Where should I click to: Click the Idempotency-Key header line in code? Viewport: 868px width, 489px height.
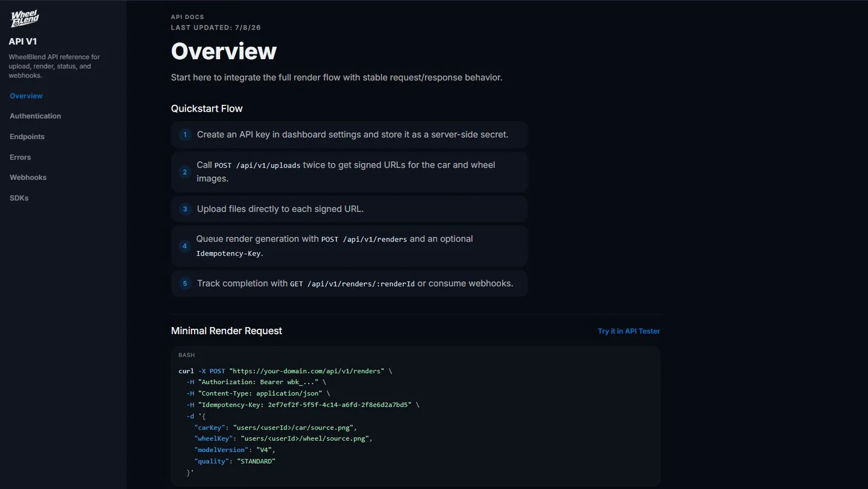[x=303, y=405]
